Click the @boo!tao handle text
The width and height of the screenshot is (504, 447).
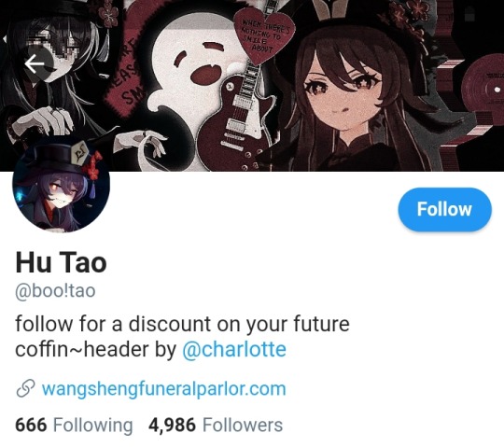(x=55, y=291)
